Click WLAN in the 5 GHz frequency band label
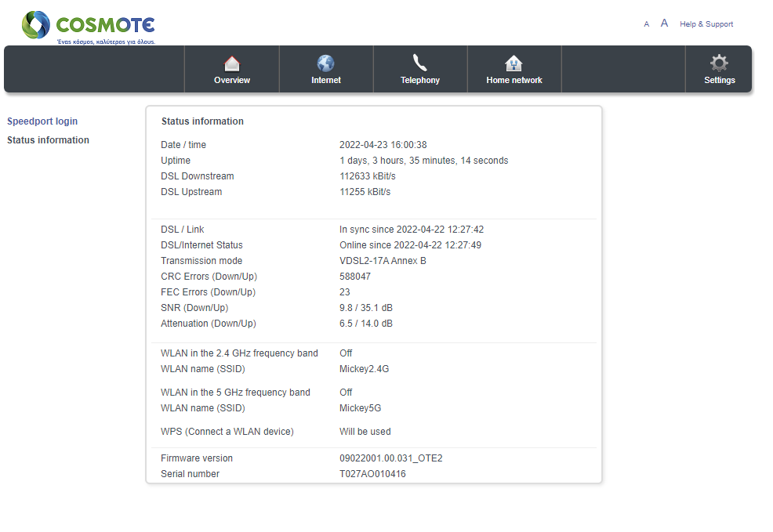This screenshot has height=532, width=773. pyautogui.click(x=236, y=393)
